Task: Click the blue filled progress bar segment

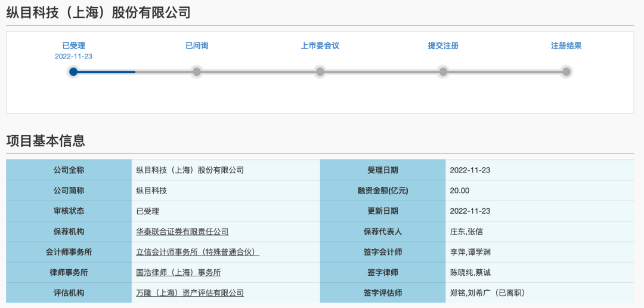Action: point(106,72)
